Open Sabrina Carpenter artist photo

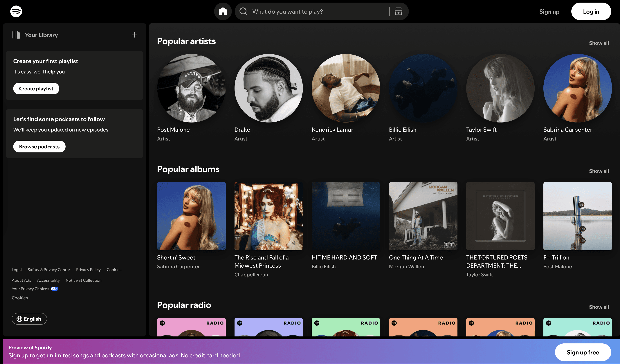tap(578, 88)
